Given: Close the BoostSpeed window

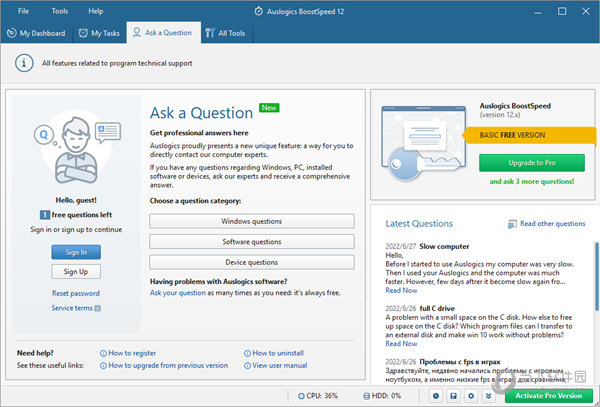Looking at the screenshot, I should tap(586, 11).
